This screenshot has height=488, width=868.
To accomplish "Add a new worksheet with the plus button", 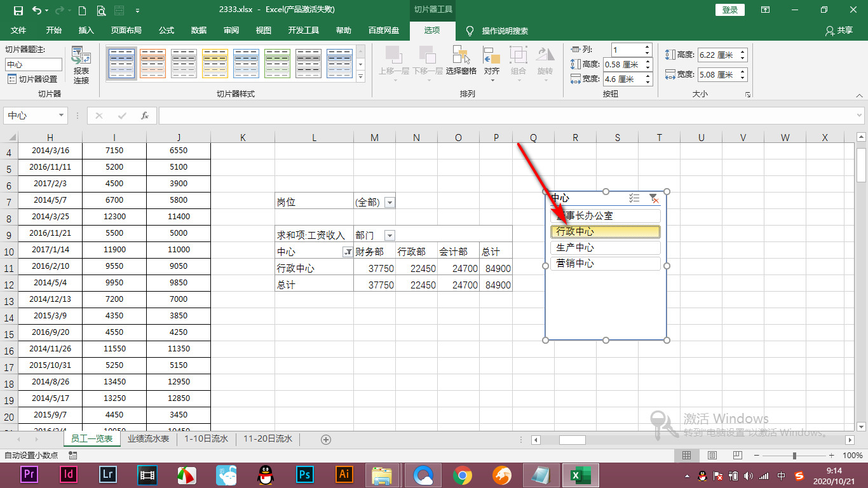I will tap(326, 438).
